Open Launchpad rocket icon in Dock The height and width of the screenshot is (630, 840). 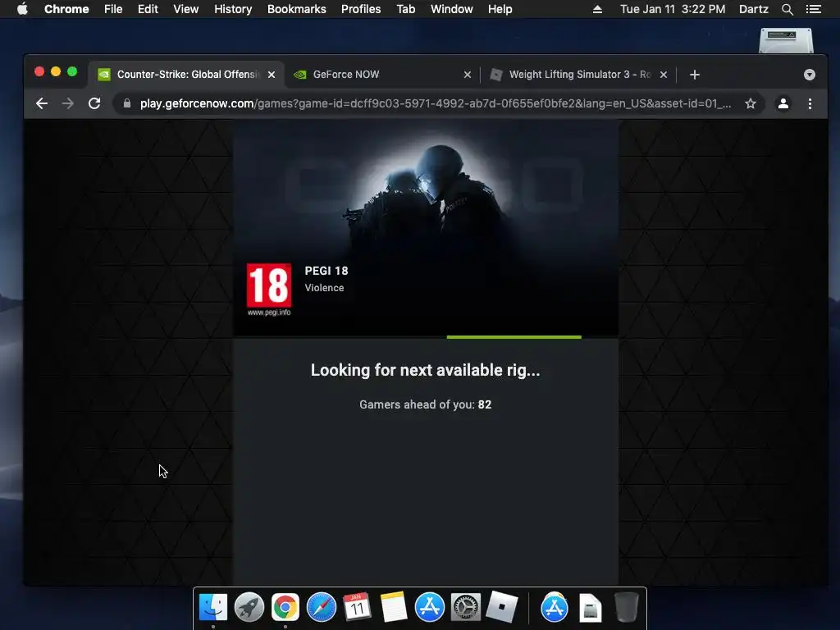click(x=249, y=608)
